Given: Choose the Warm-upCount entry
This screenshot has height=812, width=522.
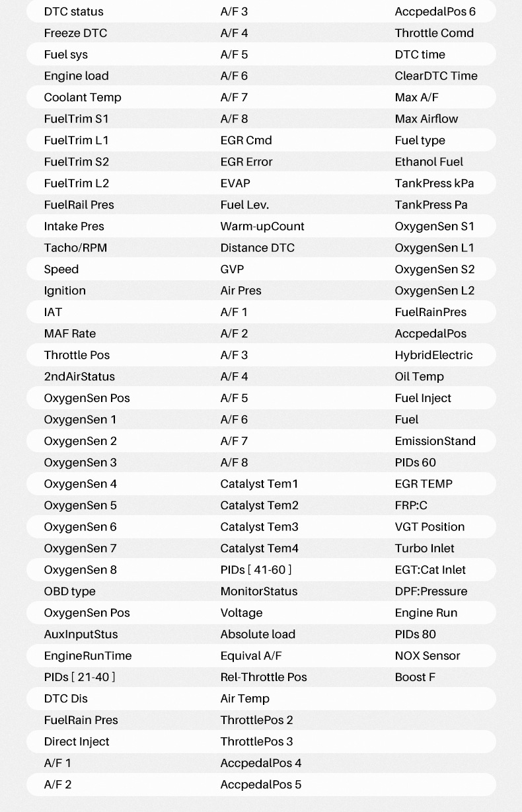Looking at the screenshot, I should (x=262, y=226).
